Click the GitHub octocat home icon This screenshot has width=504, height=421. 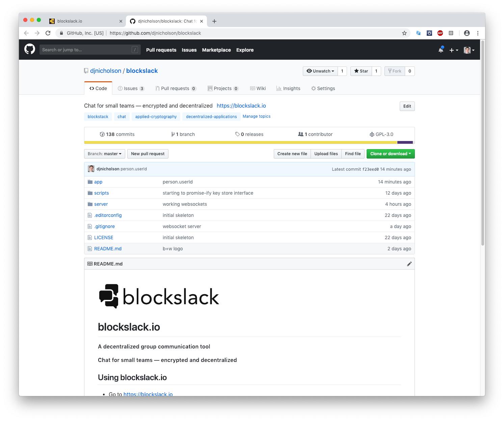(x=29, y=49)
